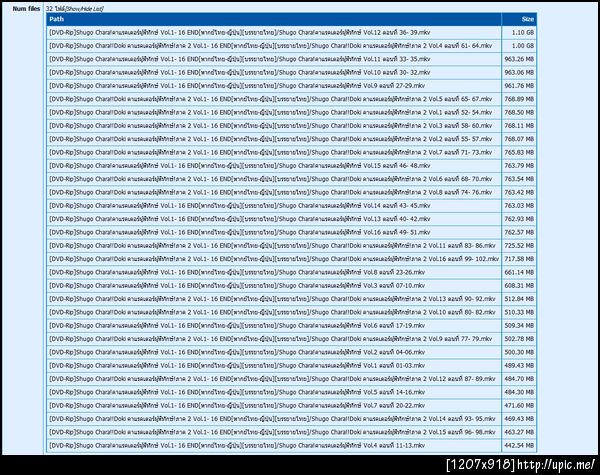Select the Doki Vol.6 episodes 68-70 file path
600x475 pixels.
(x=271, y=179)
